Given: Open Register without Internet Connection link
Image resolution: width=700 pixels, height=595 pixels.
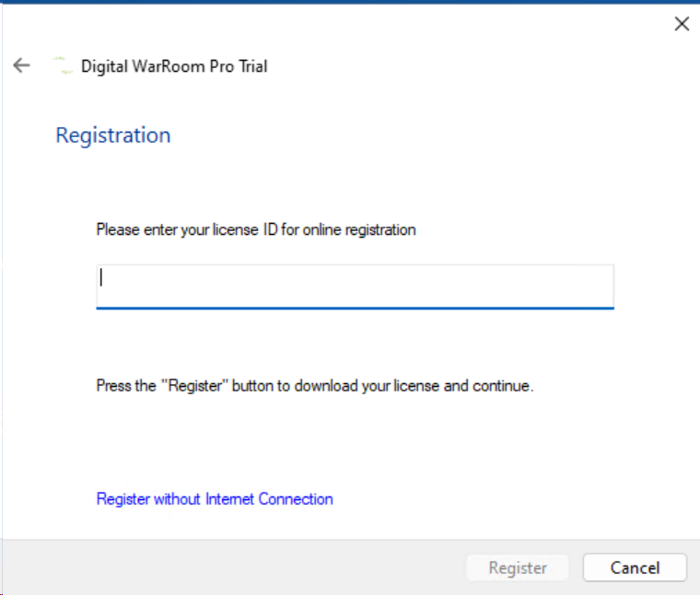Looking at the screenshot, I should tap(215, 498).
